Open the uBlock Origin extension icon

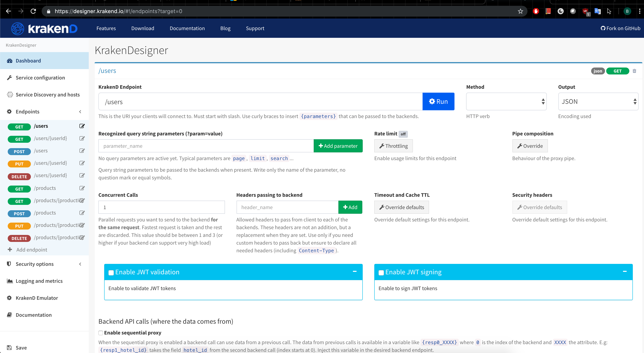[586, 11]
